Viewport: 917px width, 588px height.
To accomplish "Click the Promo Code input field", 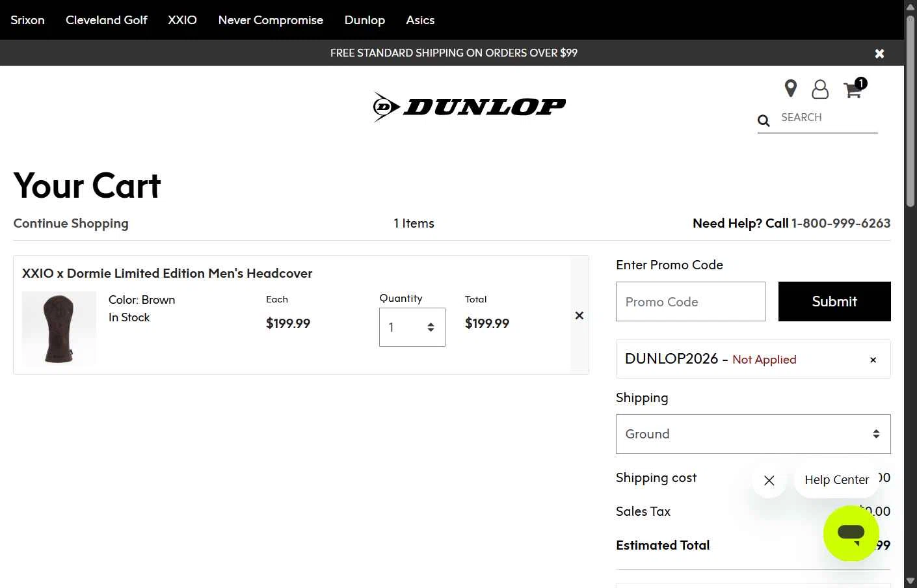I will [x=691, y=301].
